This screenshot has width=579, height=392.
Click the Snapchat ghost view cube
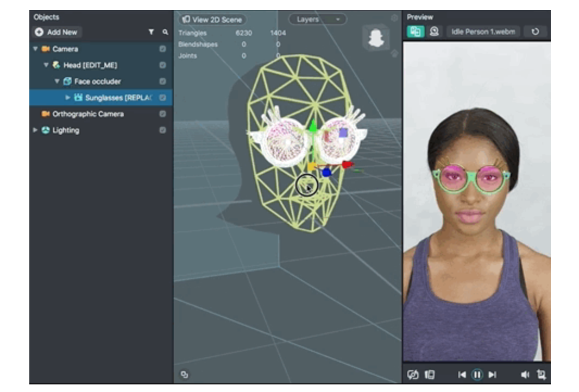click(376, 37)
